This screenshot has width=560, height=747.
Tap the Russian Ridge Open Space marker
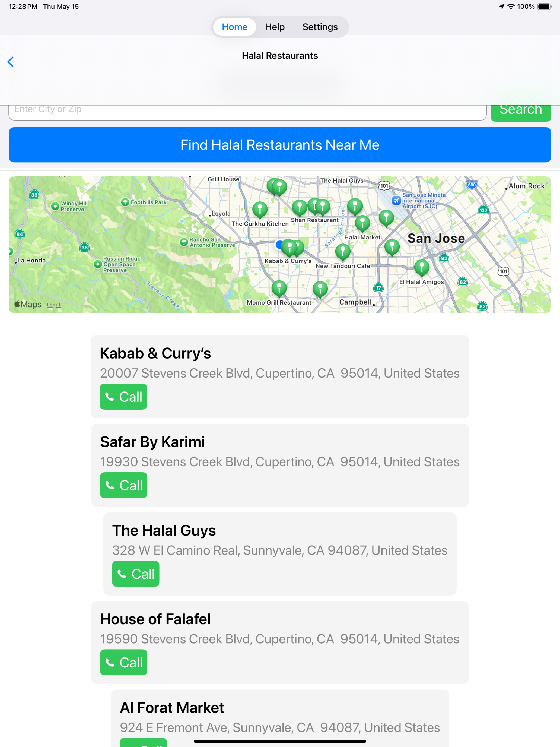click(98, 264)
